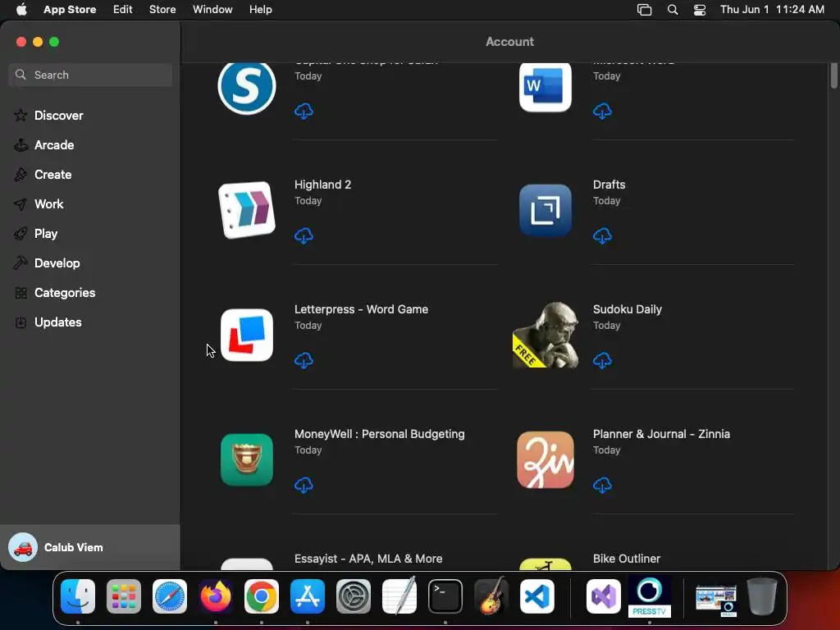Open the screenshots stack in Dock
The width and height of the screenshot is (840, 630).
pos(715,600)
